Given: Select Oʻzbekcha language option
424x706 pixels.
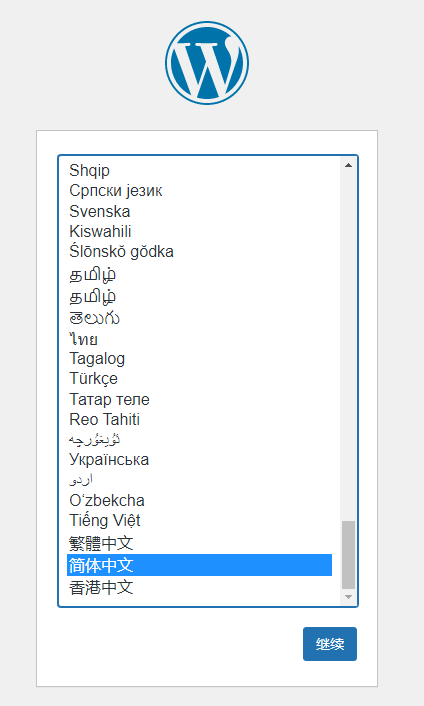Looking at the screenshot, I should click(199, 500).
